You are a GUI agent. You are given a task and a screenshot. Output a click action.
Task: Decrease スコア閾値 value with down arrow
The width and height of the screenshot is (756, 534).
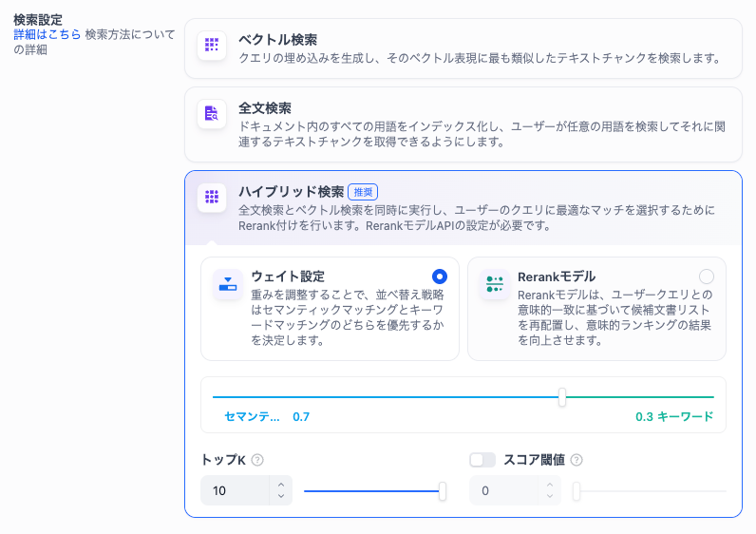pyautogui.click(x=550, y=496)
